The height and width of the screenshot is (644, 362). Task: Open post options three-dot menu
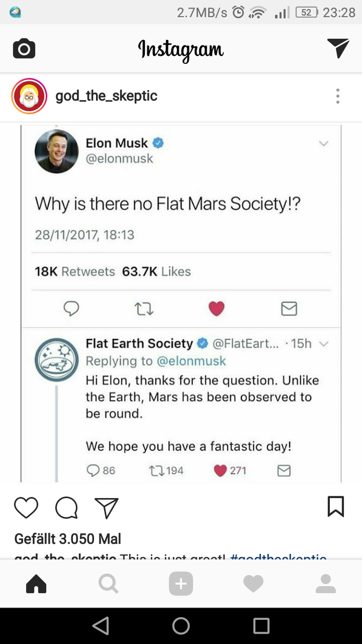point(337,96)
